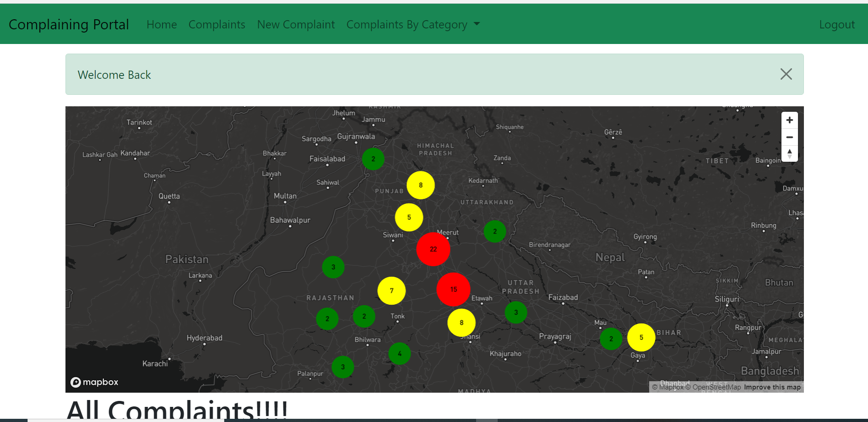Image resolution: width=868 pixels, height=422 pixels.
Task: Click the yellow 8 cluster near Punjab
Action: [x=420, y=185]
